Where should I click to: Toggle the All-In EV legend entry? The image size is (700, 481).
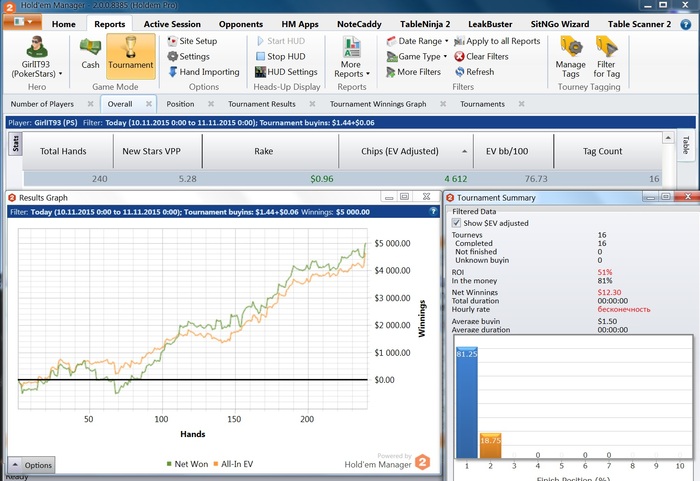(233, 464)
